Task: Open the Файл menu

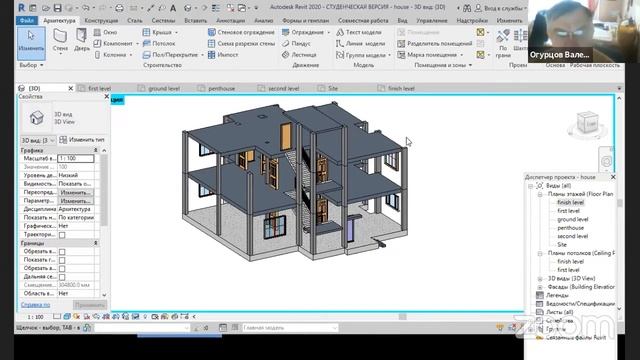Action: [x=27, y=20]
